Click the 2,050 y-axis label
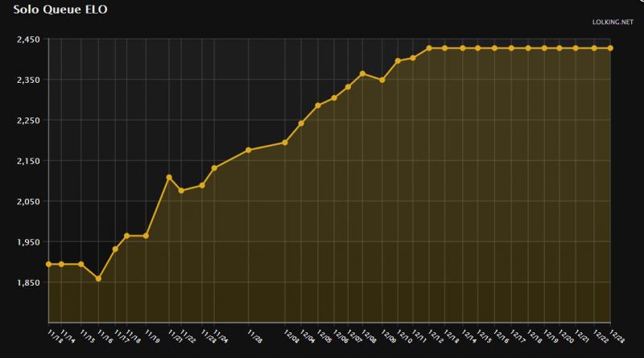The image size is (644, 358). point(28,202)
